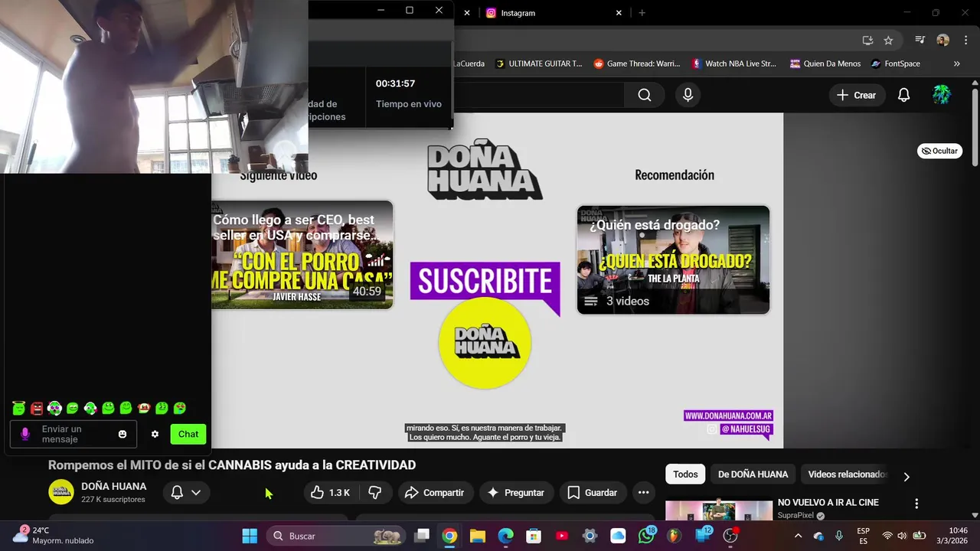Open weather widget showing 24°C
Image resolution: width=980 pixels, height=551 pixels.
point(54,535)
